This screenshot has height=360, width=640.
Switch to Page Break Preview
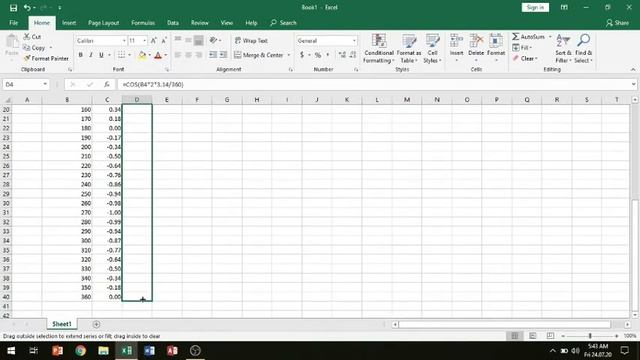click(550, 336)
